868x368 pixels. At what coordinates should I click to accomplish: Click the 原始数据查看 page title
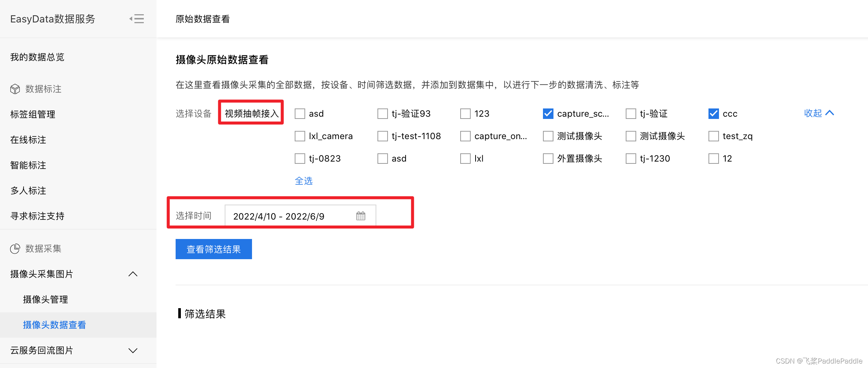tap(203, 19)
